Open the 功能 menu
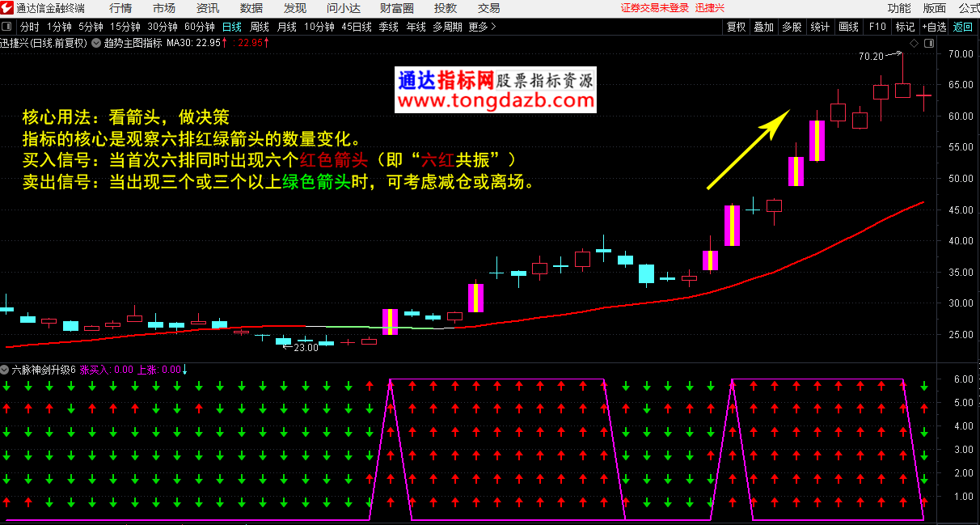 pyautogui.click(x=899, y=8)
